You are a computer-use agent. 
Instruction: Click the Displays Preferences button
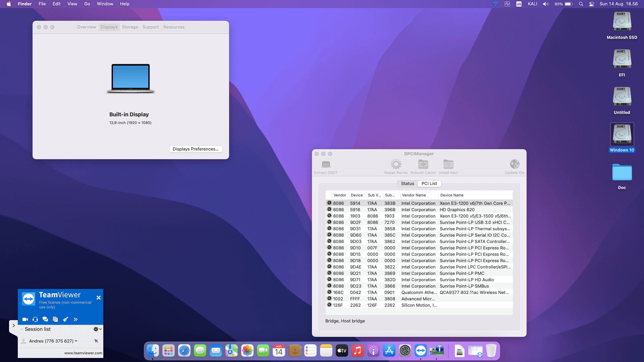(x=196, y=149)
